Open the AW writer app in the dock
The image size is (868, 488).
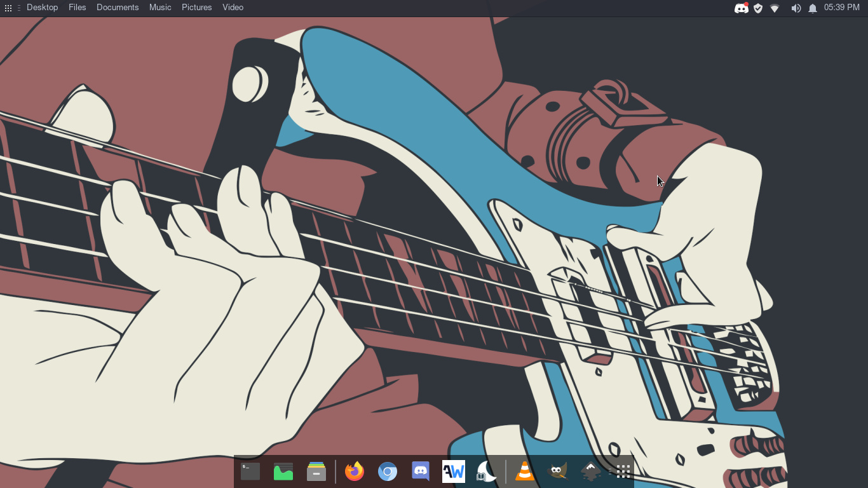pyautogui.click(x=454, y=471)
